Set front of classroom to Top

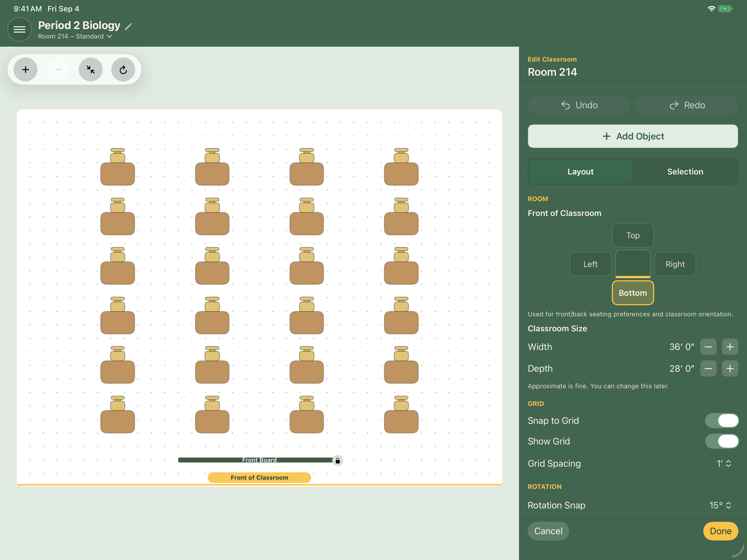(633, 235)
